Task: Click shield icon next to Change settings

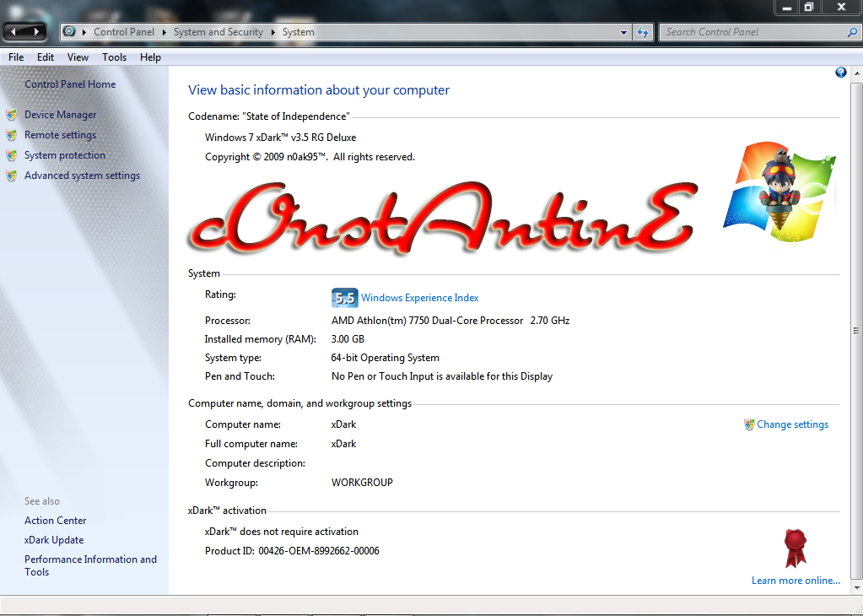Action: [749, 424]
